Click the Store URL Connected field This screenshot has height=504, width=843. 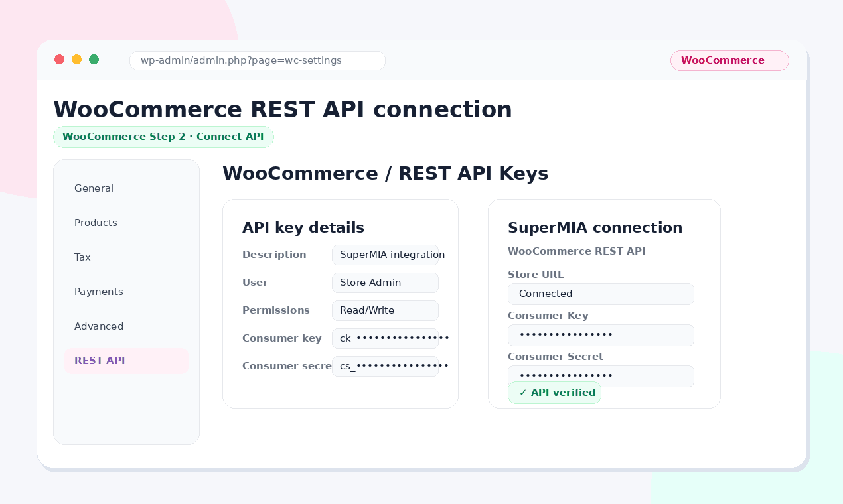[601, 294]
